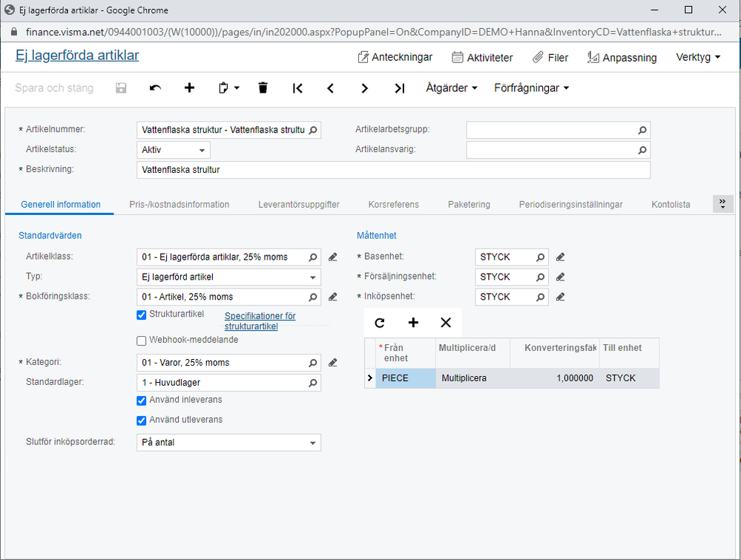Open the Standardlager lookup magnifier

click(x=313, y=383)
